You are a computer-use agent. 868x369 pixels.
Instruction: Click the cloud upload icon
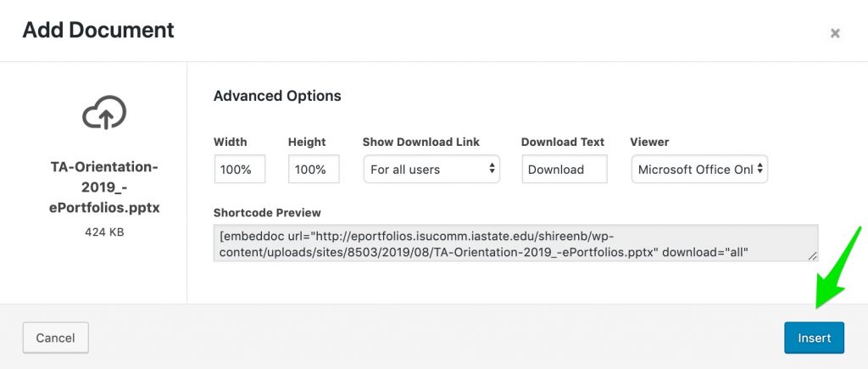(x=104, y=113)
